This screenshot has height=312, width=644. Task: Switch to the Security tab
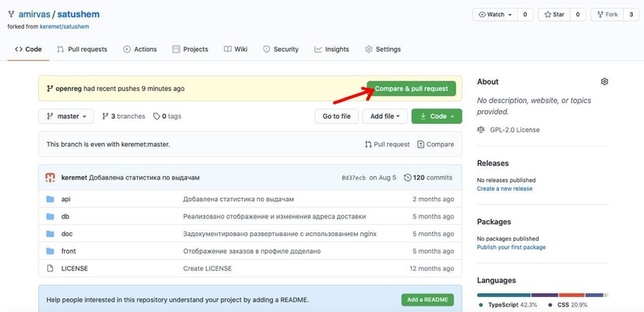coord(281,49)
